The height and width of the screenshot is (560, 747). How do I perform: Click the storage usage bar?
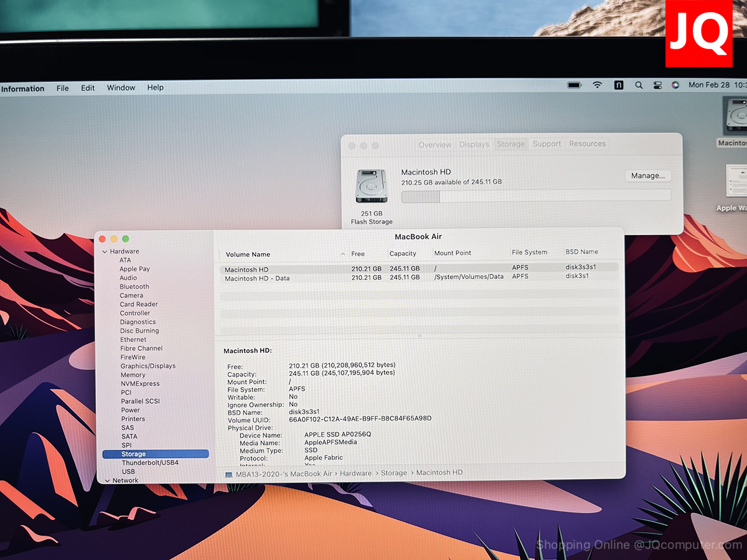536,196
